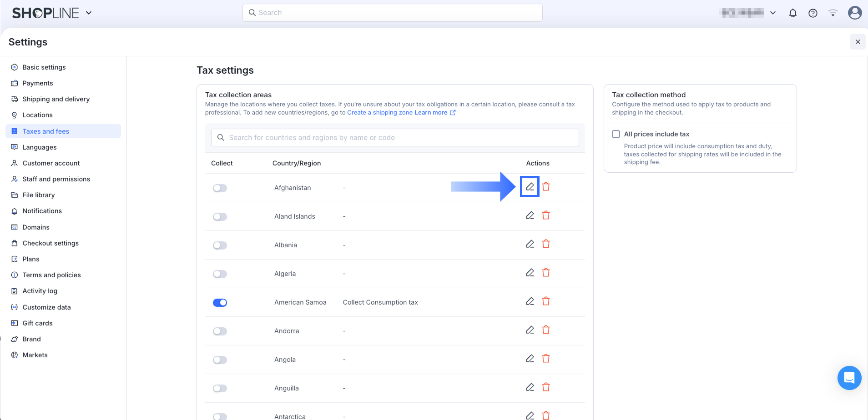Click the countries and regions search field

(395, 138)
